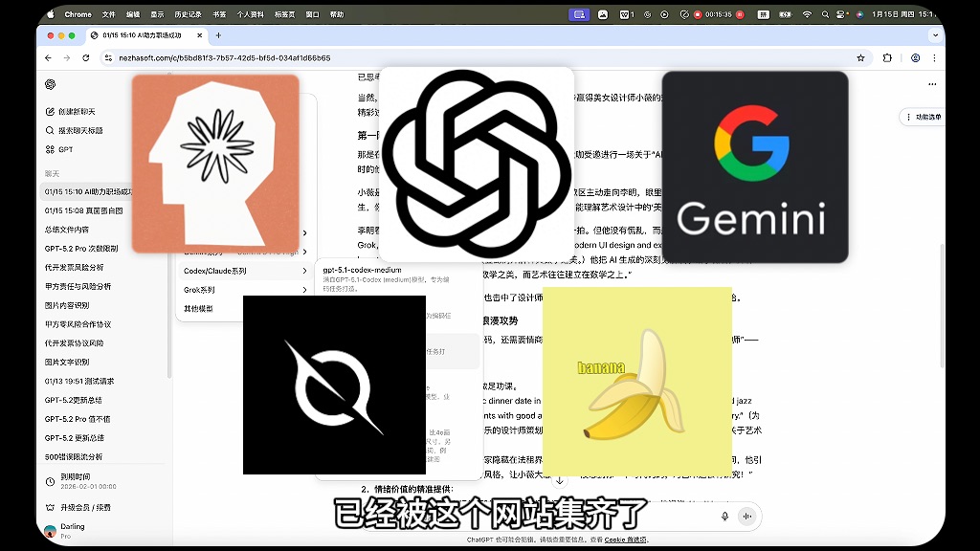The width and height of the screenshot is (980, 551).
Task: Click the main page scrollbar
Action: point(943,305)
